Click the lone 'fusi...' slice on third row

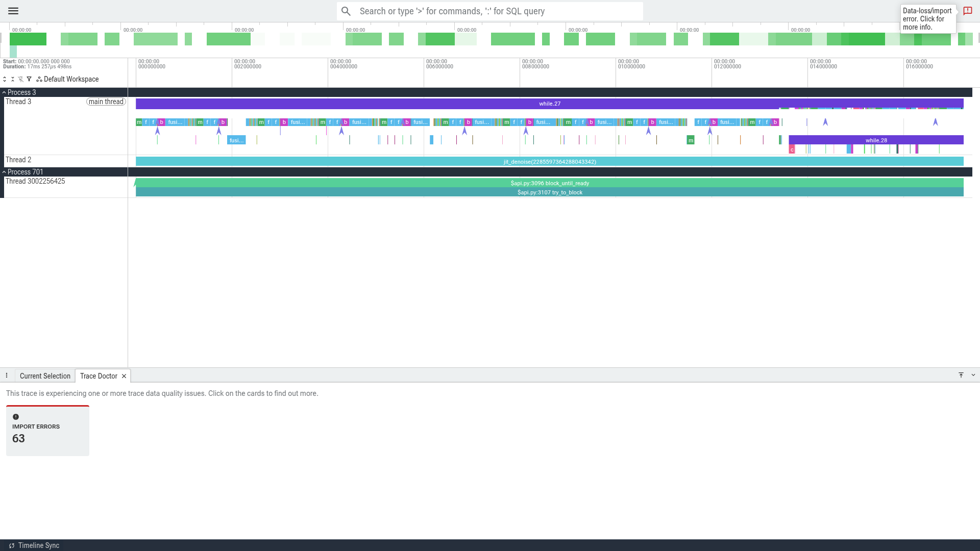(236, 140)
